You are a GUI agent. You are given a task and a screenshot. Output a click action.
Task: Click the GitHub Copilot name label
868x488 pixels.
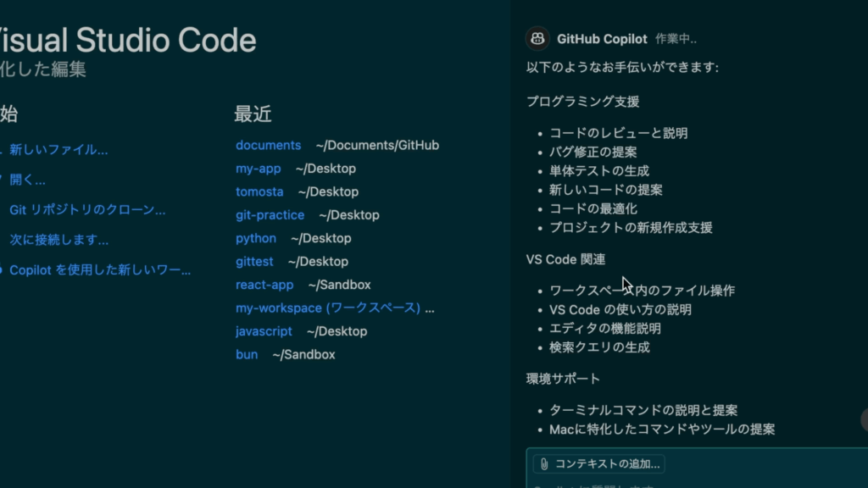click(602, 39)
